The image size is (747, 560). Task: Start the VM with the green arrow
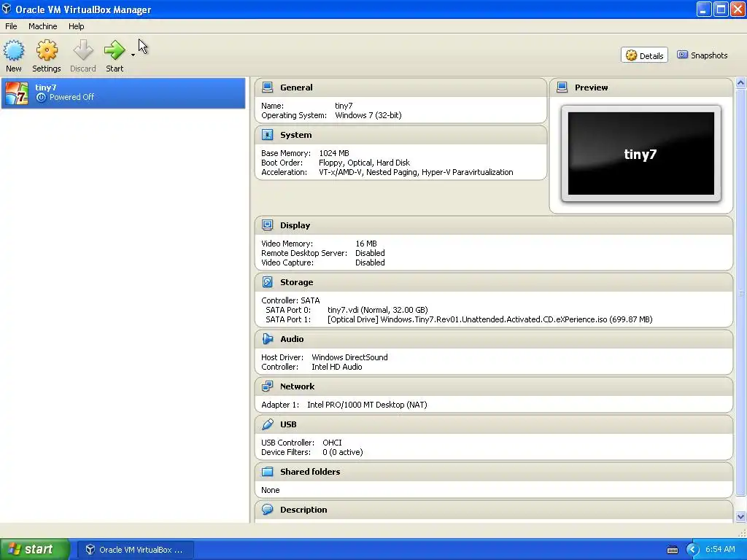(x=115, y=50)
